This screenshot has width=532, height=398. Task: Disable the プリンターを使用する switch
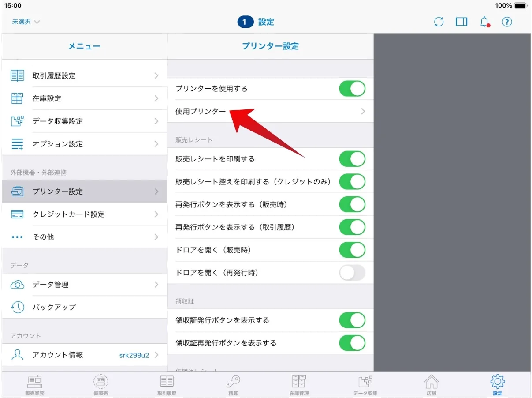pyautogui.click(x=352, y=89)
